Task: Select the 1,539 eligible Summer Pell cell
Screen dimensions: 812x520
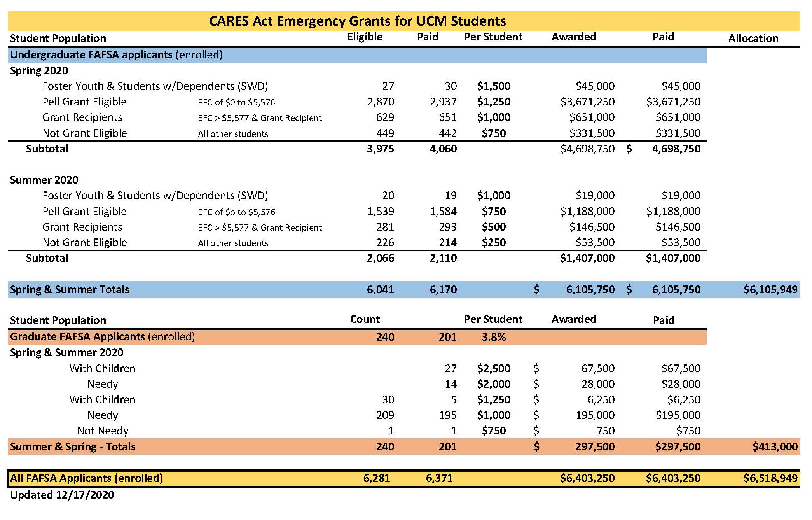Action: 381,212
